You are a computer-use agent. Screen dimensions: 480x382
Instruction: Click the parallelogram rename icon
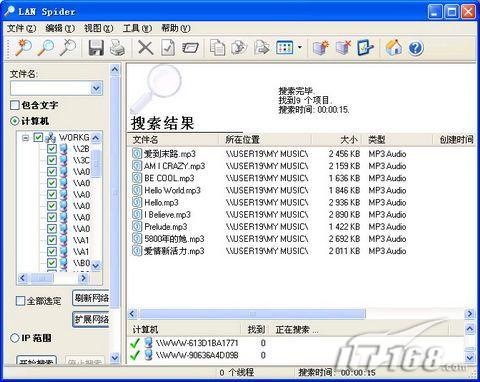click(190, 48)
